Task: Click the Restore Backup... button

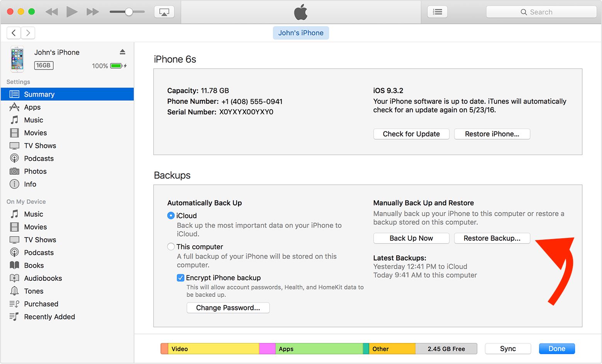Action: 492,238
